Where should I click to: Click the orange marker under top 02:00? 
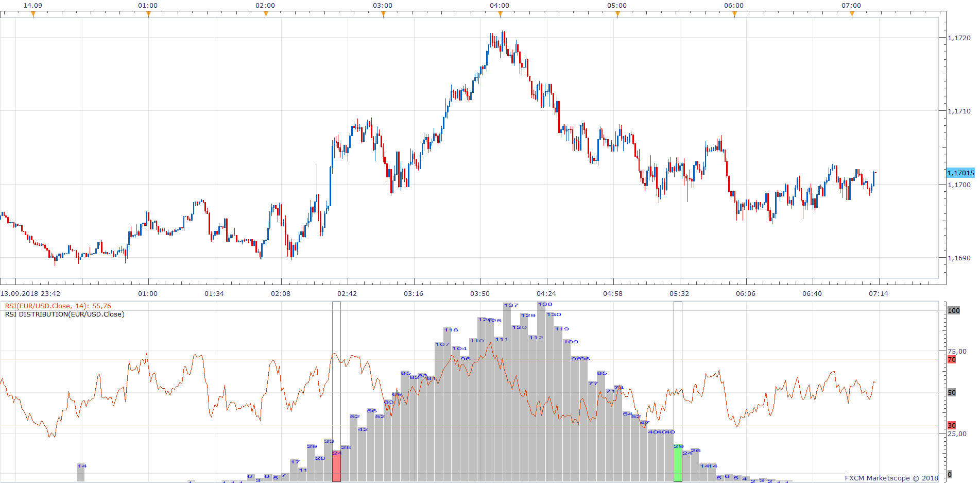tap(266, 14)
